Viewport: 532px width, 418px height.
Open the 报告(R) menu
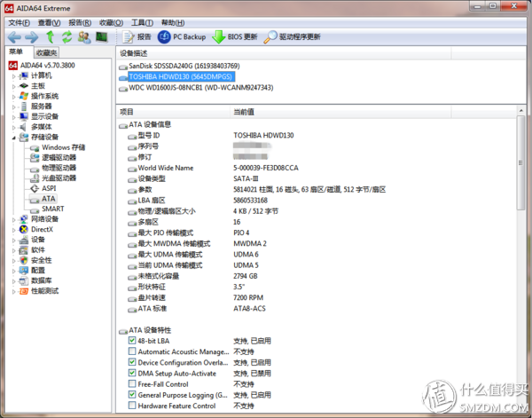[80, 23]
